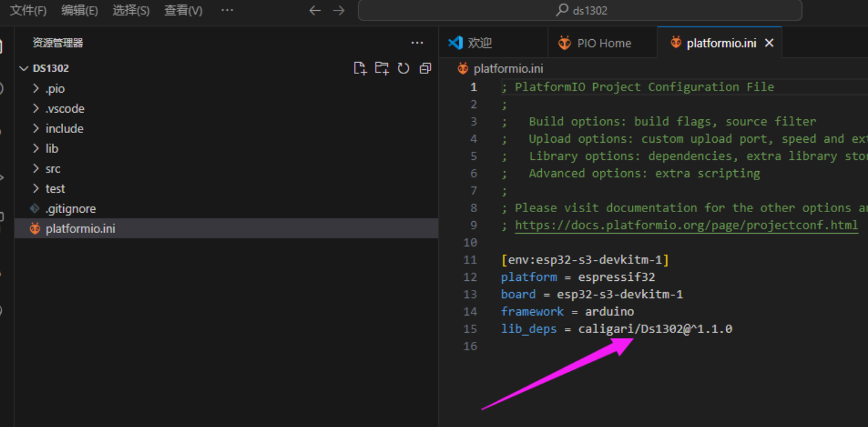Open the 选择(S) menu
The image size is (868, 427).
131,11
